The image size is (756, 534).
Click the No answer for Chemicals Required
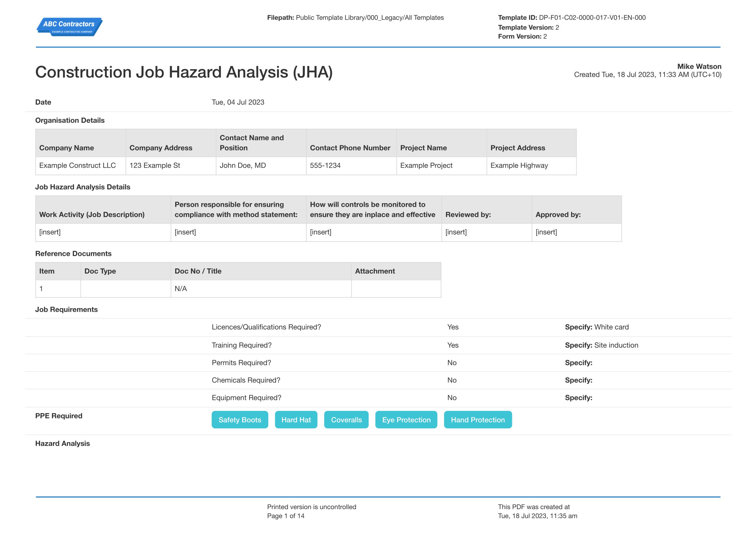point(452,380)
